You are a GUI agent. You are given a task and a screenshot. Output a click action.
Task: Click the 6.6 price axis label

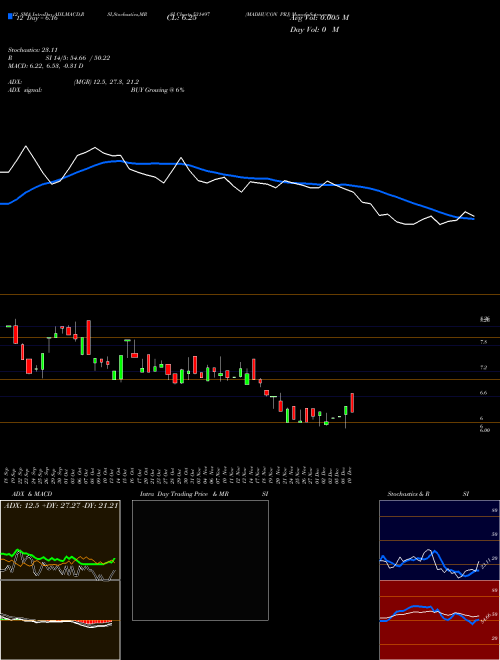[x=484, y=393]
